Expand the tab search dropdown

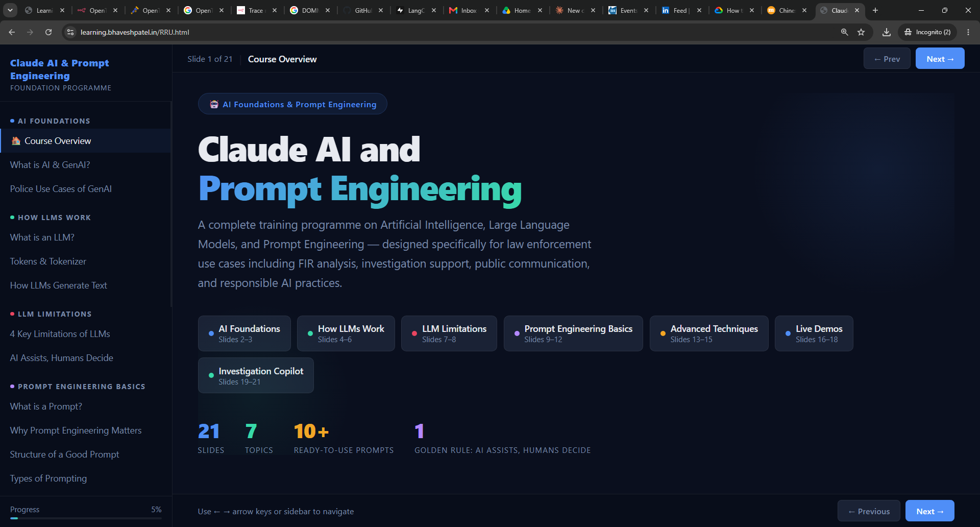click(x=10, y=10)
